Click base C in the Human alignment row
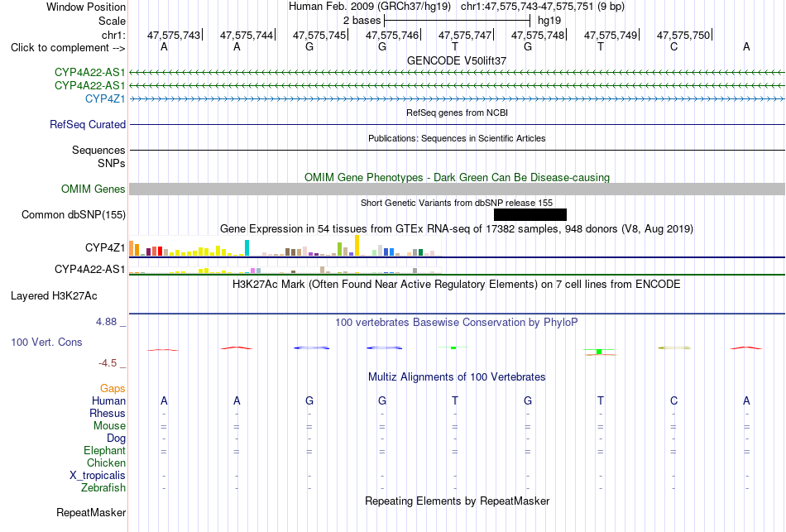The height and width of the screenshot is (532, 786). point(673,400)
